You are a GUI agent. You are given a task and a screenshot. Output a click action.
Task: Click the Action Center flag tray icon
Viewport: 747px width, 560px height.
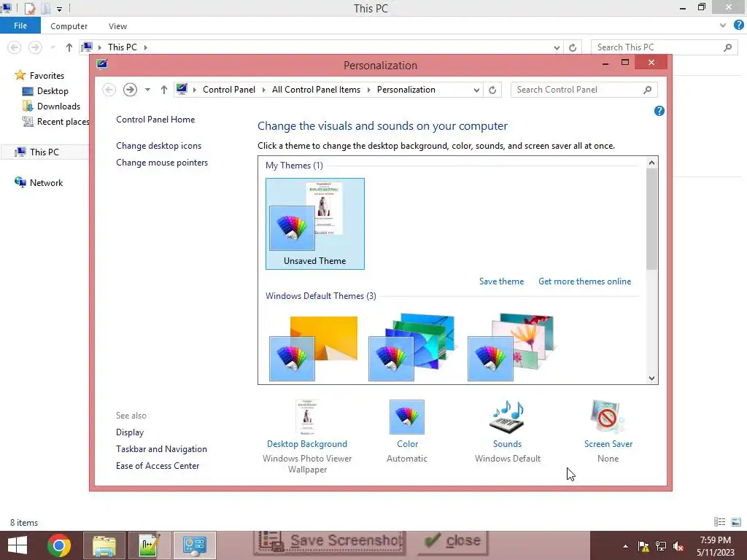(643, 546)
